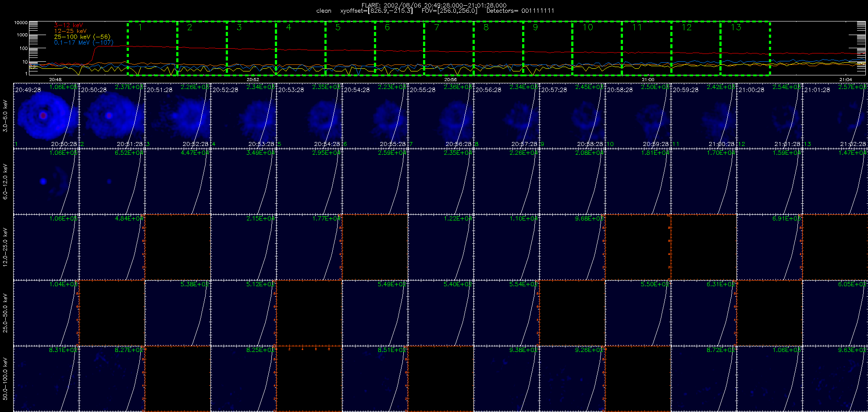Click the 'clean' algorithm label
The image size is (868, 412).
(x=324, y=11)
